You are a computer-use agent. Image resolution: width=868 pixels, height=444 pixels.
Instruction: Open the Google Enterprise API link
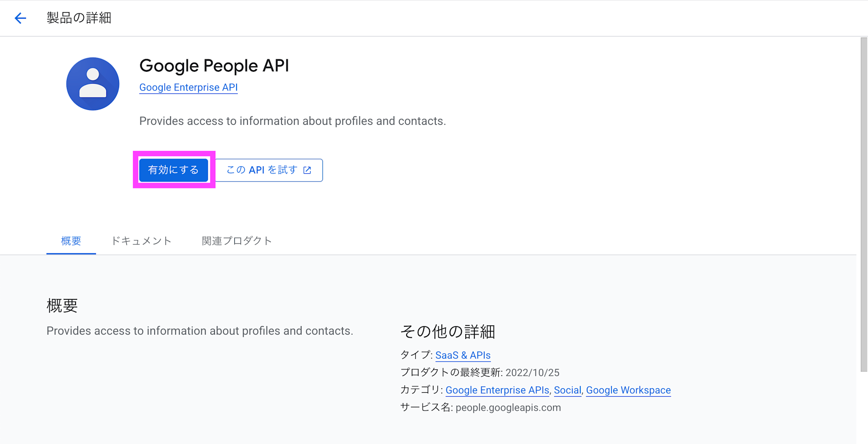(188, 87)
